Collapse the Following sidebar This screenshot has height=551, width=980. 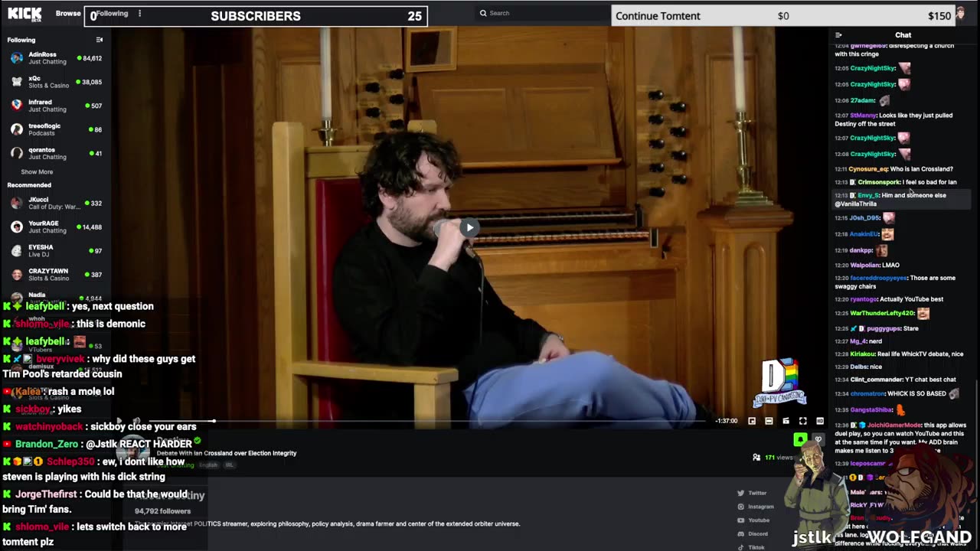[x=99, y=40]
